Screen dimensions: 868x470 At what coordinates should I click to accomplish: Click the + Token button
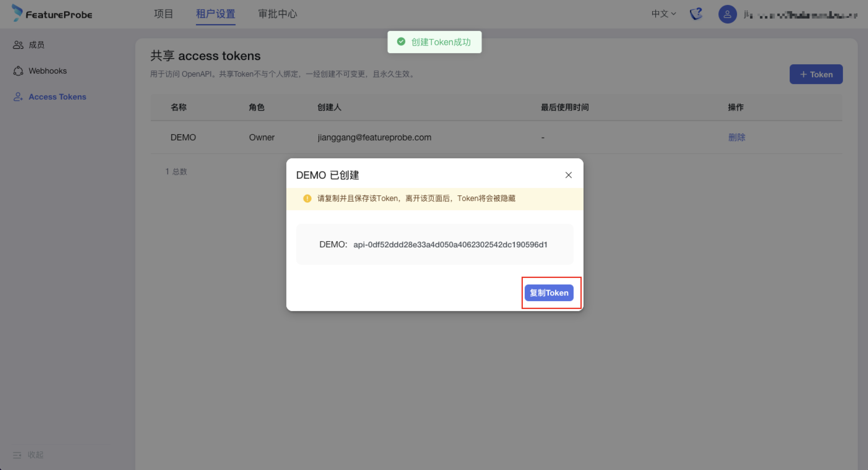point(816,74)
